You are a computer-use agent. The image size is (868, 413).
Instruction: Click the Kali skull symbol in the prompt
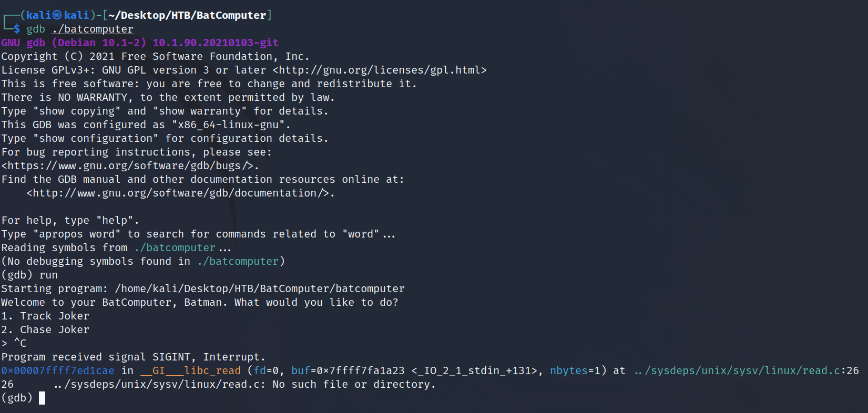tap(57, 15)
